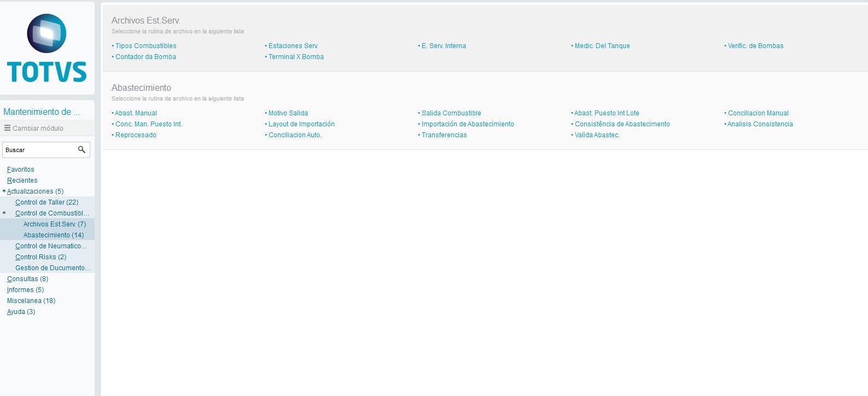Open Medic. Del Tanque routine

point(602,46)
